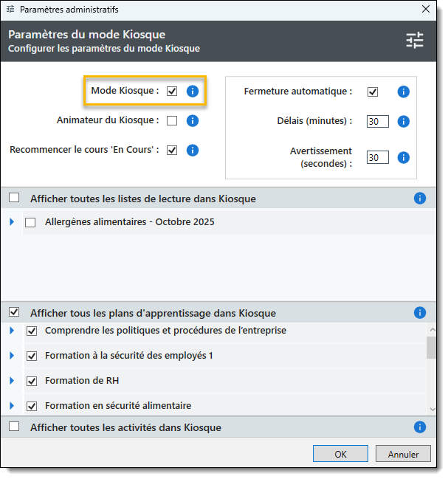Uncheck the Fermeture automatique checkbox

(373, 92)
